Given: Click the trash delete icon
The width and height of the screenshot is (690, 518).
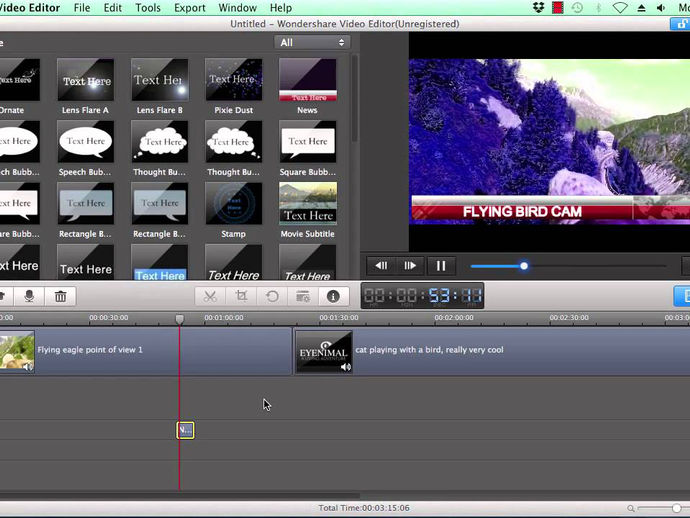Looking at the screenshot, I should click(x=61, y=296).
